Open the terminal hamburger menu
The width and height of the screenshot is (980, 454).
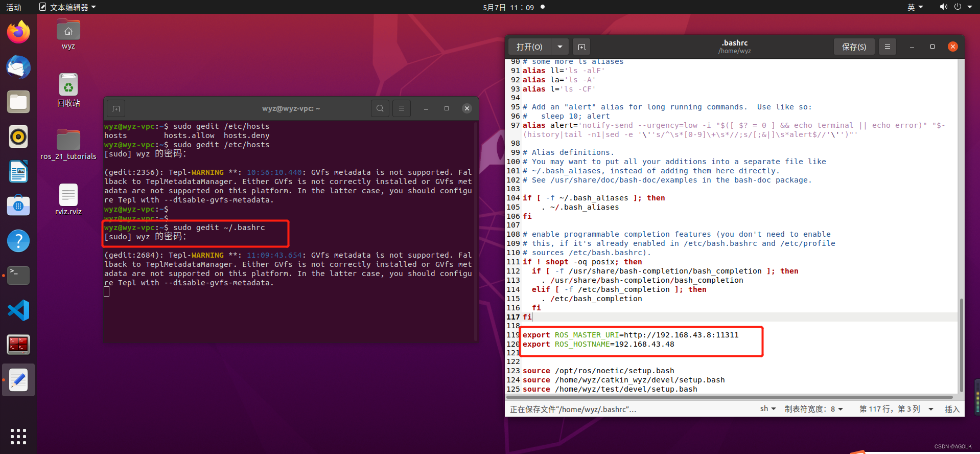(402, 108)
